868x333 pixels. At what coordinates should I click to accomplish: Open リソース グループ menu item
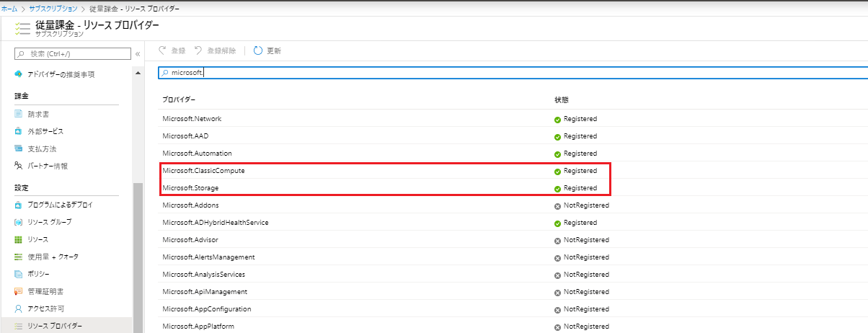point(50,222)
